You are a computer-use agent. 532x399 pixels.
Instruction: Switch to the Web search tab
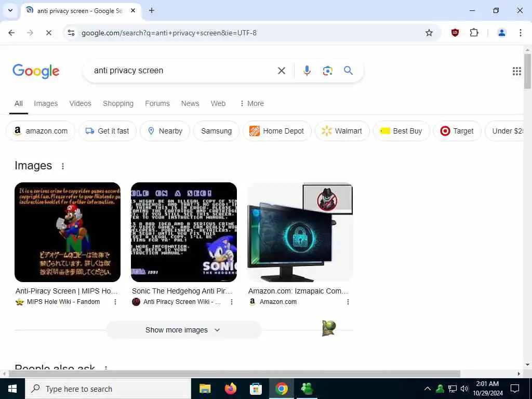click(218, 103)
